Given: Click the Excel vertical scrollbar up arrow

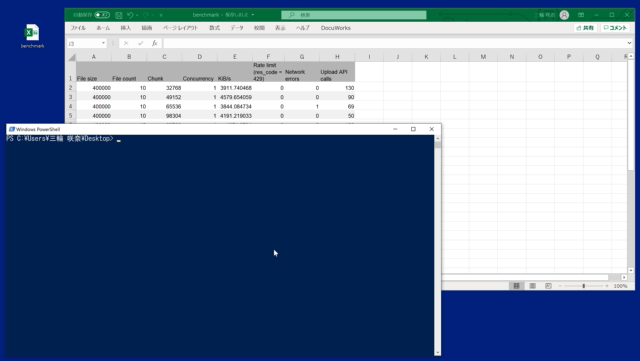Looking at the screenshot, I should (631, 56).
